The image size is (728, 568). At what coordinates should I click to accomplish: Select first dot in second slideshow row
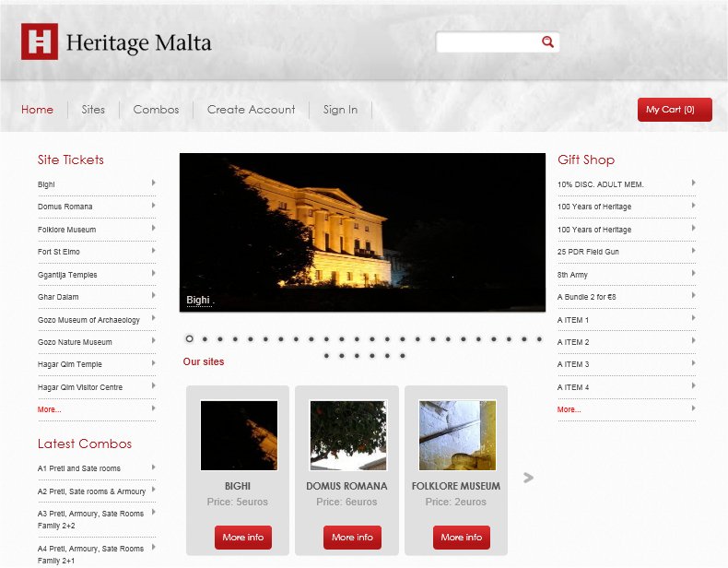(326, 356)
